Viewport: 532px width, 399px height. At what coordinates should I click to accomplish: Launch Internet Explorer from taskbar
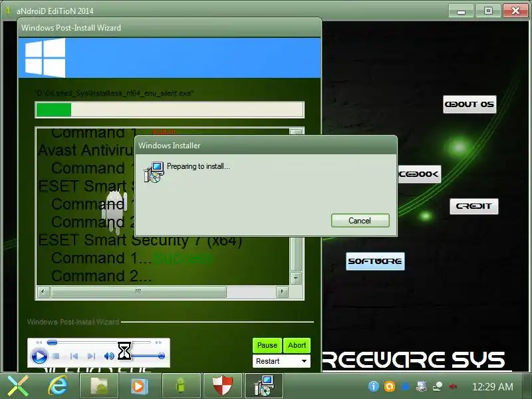59,386
